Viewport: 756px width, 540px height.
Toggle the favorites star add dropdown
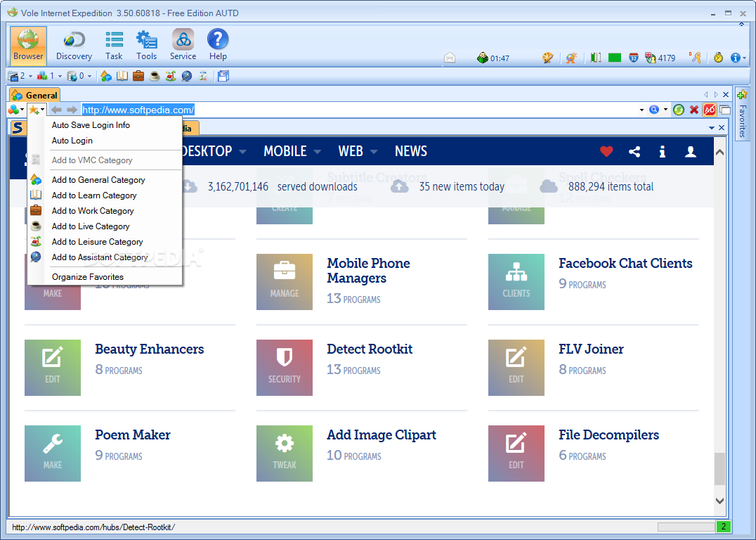(37, 110)
